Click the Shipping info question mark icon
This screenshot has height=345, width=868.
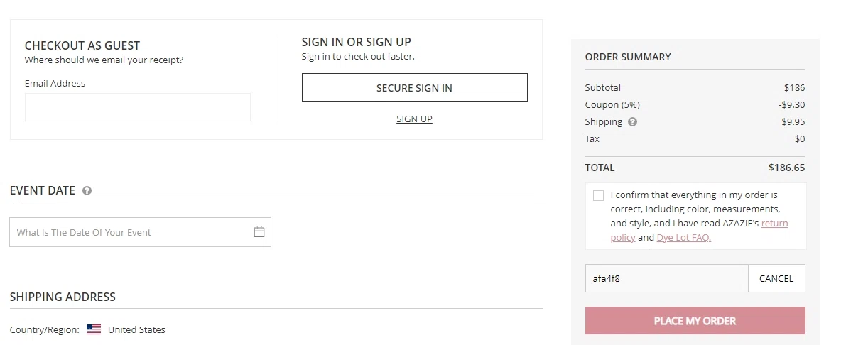632,122
